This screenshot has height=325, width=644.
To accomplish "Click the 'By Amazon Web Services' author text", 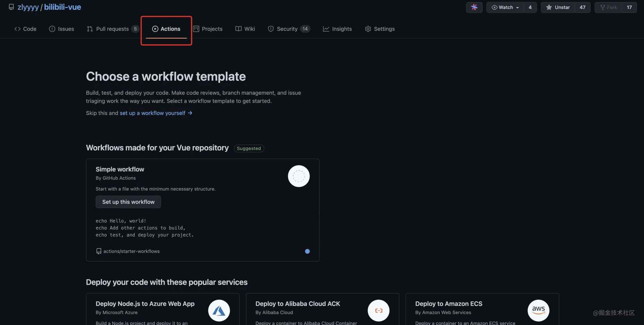I will tap(443, 313).
